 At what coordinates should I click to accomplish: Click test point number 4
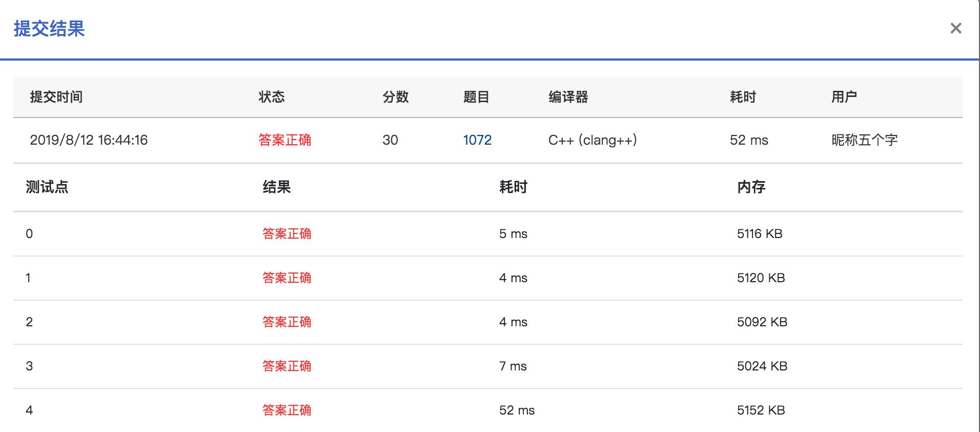pos(29,410)
